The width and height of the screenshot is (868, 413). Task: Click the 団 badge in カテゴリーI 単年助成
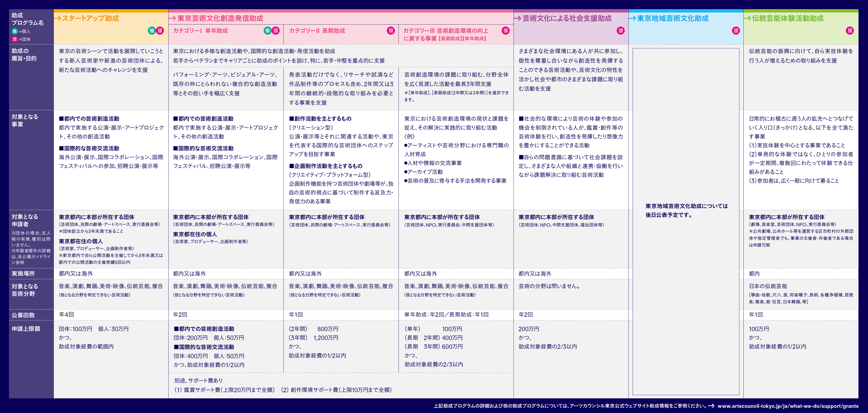(276, 31)
